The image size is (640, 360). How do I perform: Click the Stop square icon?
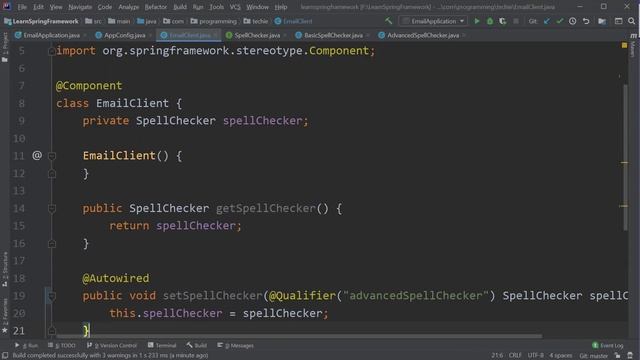click(516, 21)
